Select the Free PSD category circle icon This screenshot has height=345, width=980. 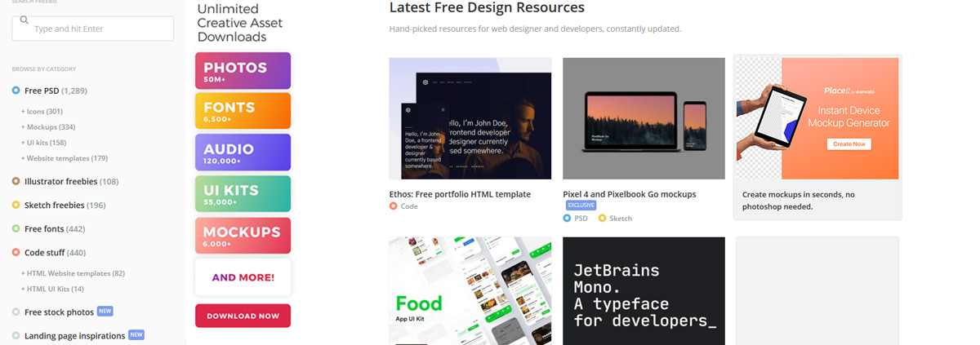(x=16, y=91)
